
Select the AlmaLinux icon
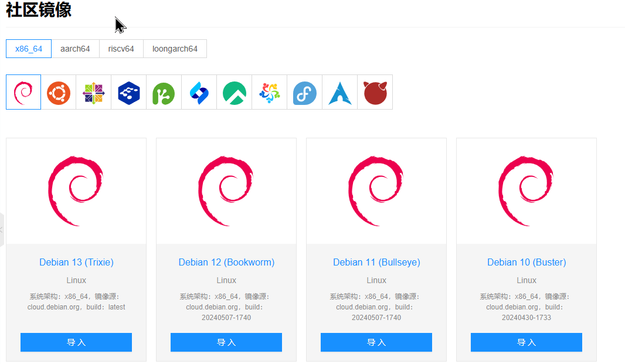(x=270, y=92)
